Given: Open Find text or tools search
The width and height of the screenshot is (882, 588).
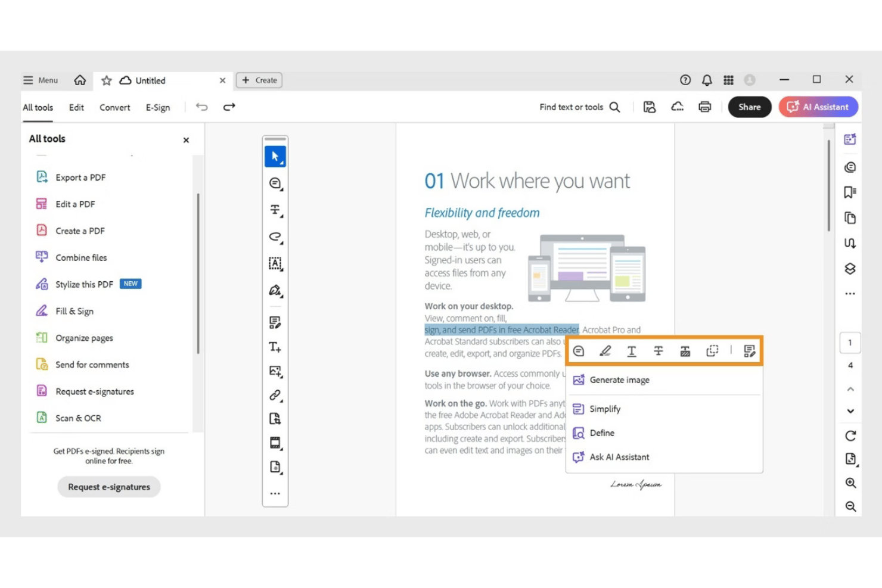Looking at the screenshot, I should 579,107.
